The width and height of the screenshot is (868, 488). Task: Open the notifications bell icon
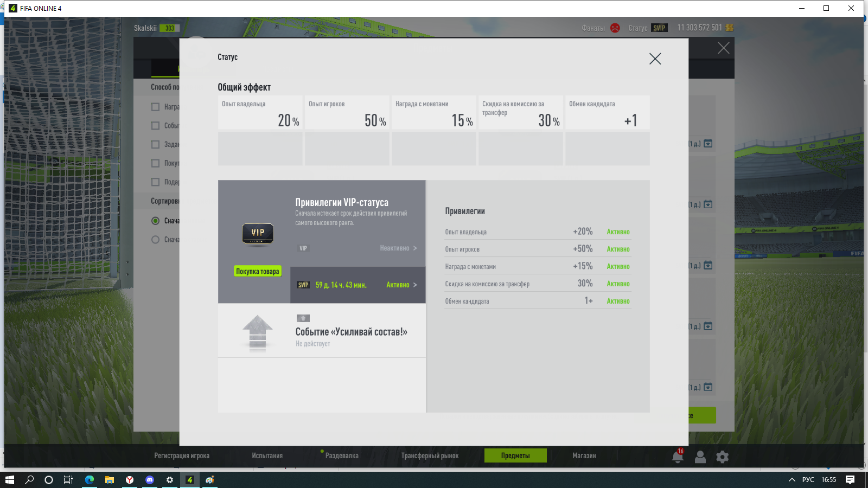coord(678,457)
